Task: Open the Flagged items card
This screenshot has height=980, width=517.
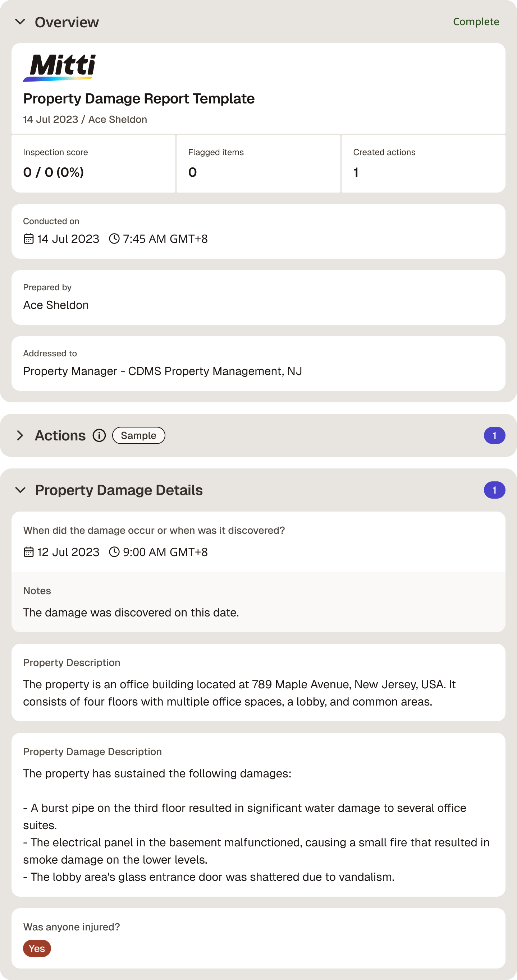Action: coord(258,163)
